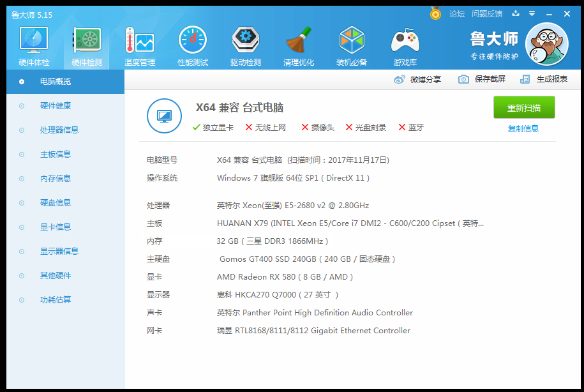Viewport: 584px width, 392px height.
Task: Click the camera icon for 保存截屏
Action: click(463, 79)
